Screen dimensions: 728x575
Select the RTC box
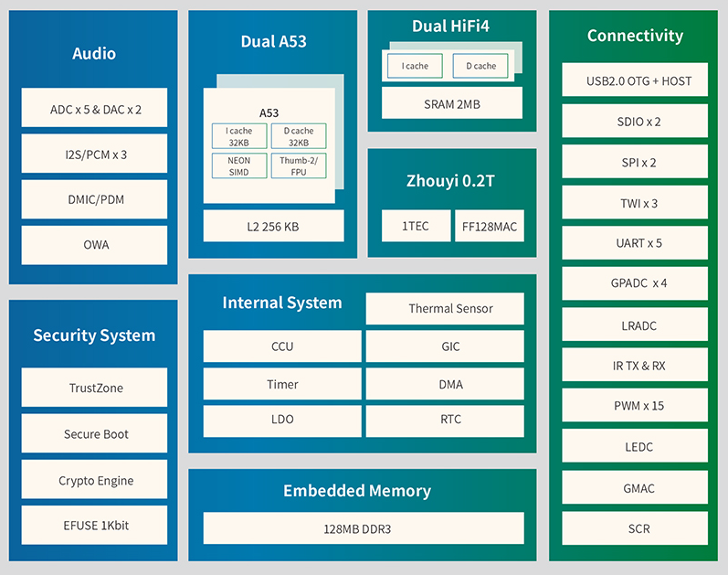[x=445, y=421]
